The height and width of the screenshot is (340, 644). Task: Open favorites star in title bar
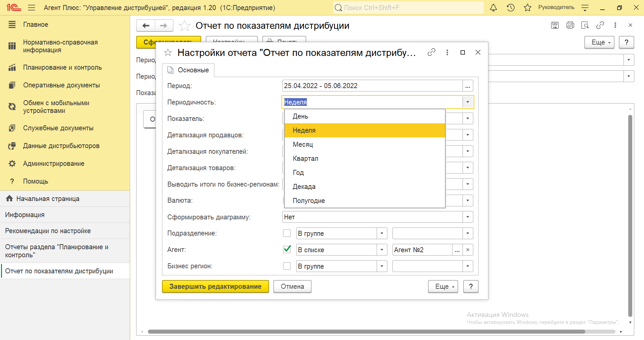point(528,7)
